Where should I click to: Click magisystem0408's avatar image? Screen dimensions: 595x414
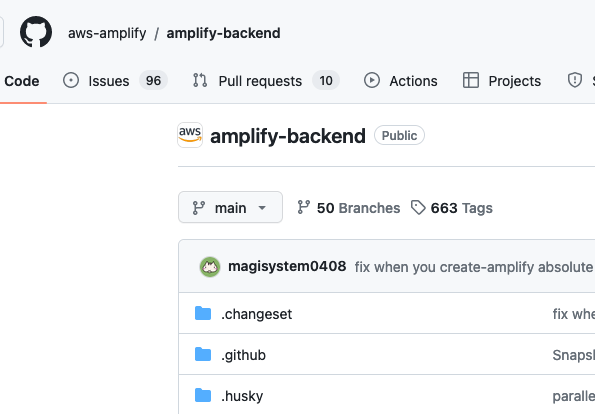pos(210,267)
